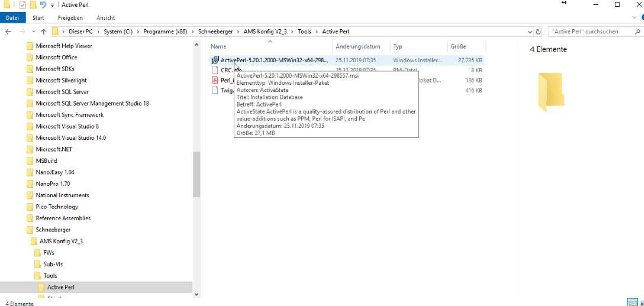
Task: Select AMS Konfig V2_3 tree folder
Action: click(61, 241)
